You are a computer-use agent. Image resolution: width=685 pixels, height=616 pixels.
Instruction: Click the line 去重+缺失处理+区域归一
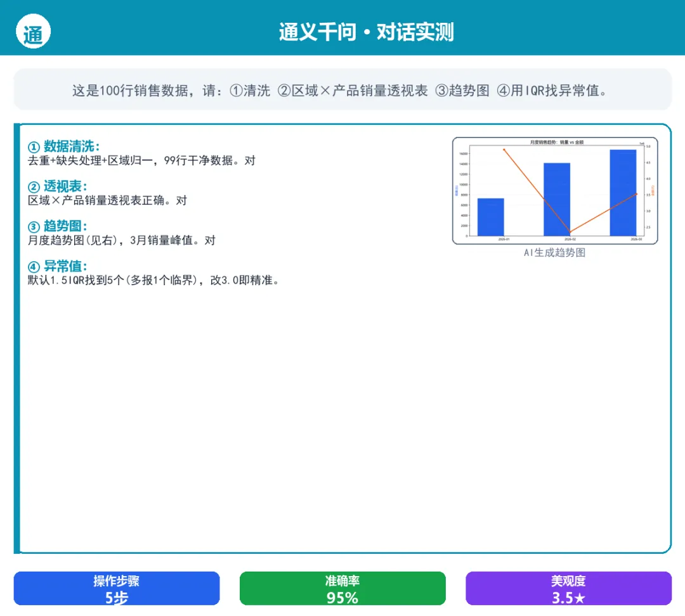(x=141, y=161)
